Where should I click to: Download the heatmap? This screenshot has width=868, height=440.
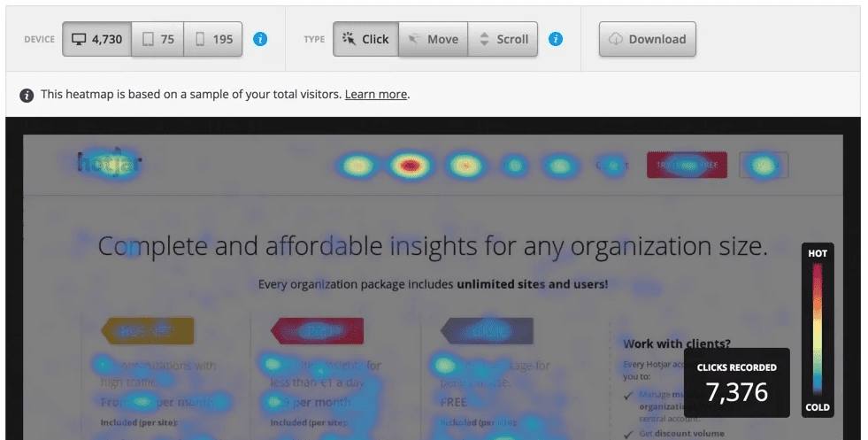click(647, 39)
